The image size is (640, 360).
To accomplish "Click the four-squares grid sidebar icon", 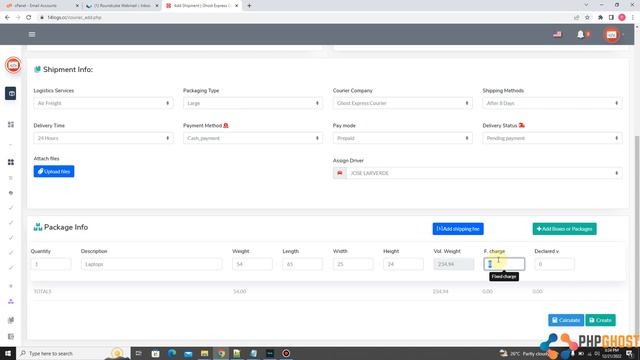I will click(11, 162).
